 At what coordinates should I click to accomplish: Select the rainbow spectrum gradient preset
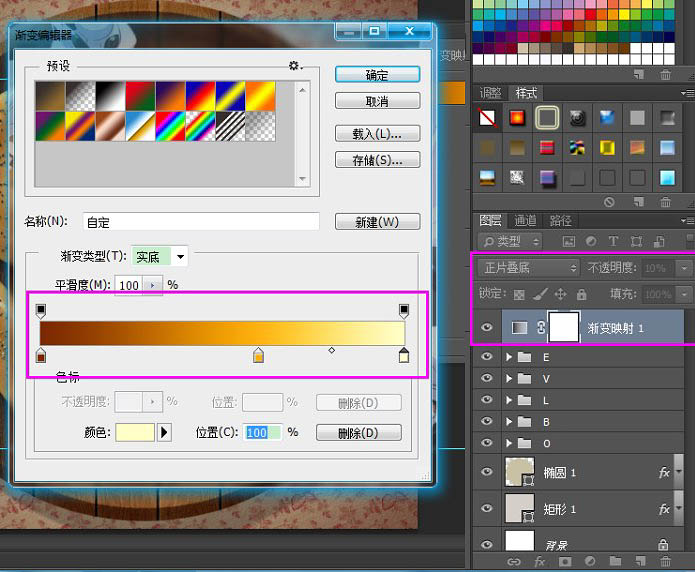pyautogui.click(x=170, y=127)
